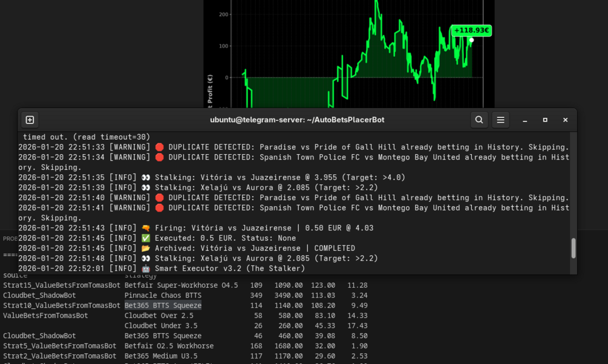608x364 pixels.
Task: Click Stalking Vitória vs Juazeirense @ 3.955 line
Action: pyautogui.click(x=212, y=178)
